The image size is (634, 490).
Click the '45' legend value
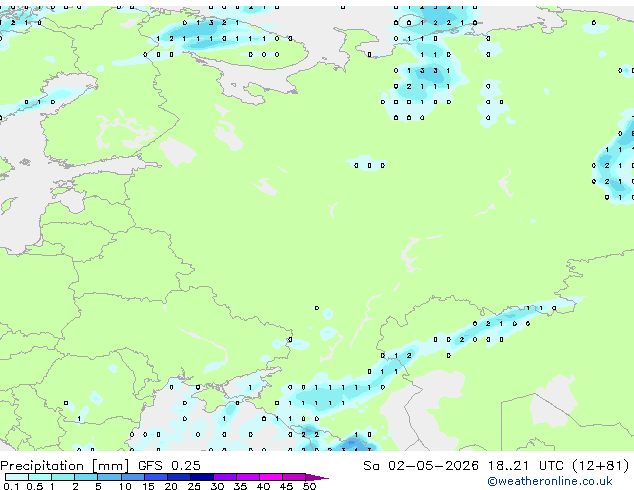point(286,486)
